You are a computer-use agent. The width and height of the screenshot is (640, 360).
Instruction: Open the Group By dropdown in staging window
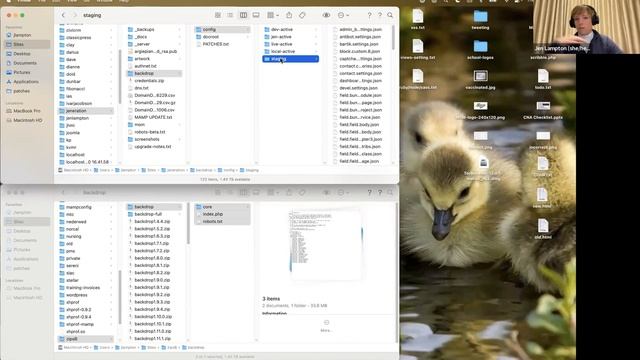pyautogui.click(x=273, y=15)
